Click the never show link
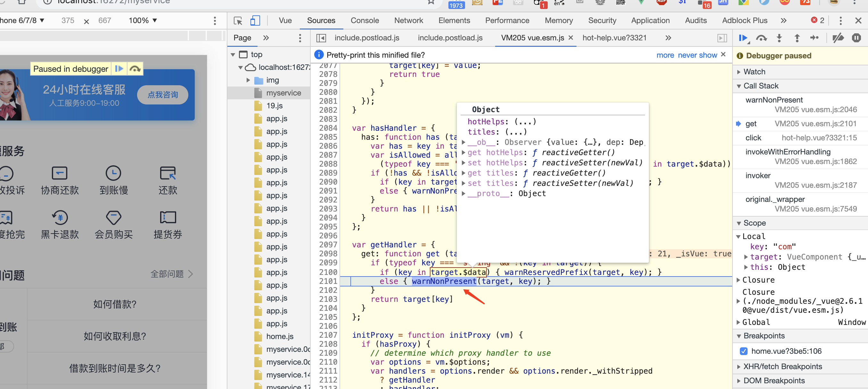Image resolution: width=868 pixels, height=389 pixels. (x=697, y=55)
